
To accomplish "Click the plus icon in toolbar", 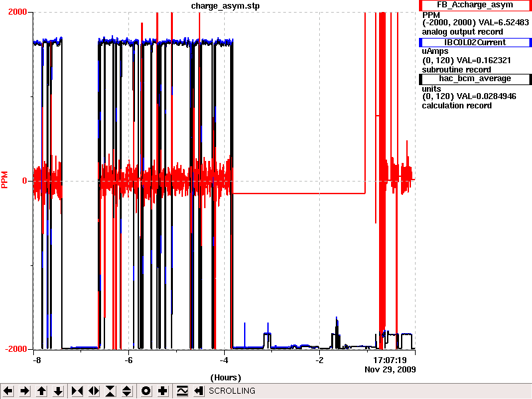I will pos(162,391).
